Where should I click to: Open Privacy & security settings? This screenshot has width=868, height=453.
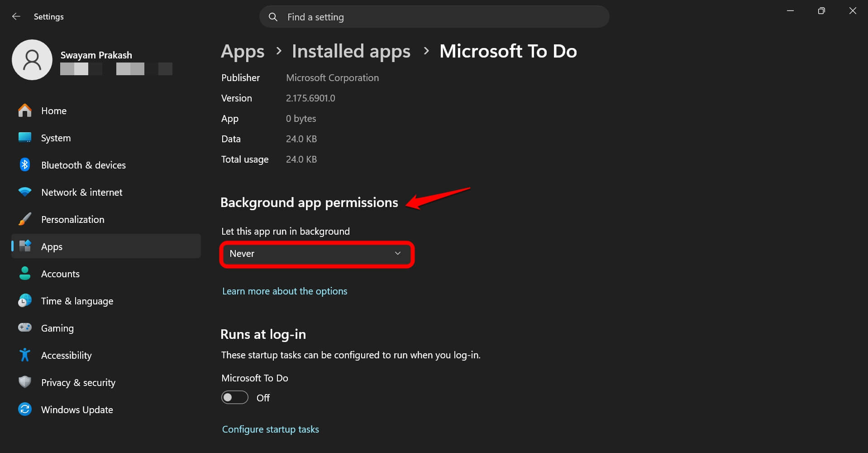[78, 382]
